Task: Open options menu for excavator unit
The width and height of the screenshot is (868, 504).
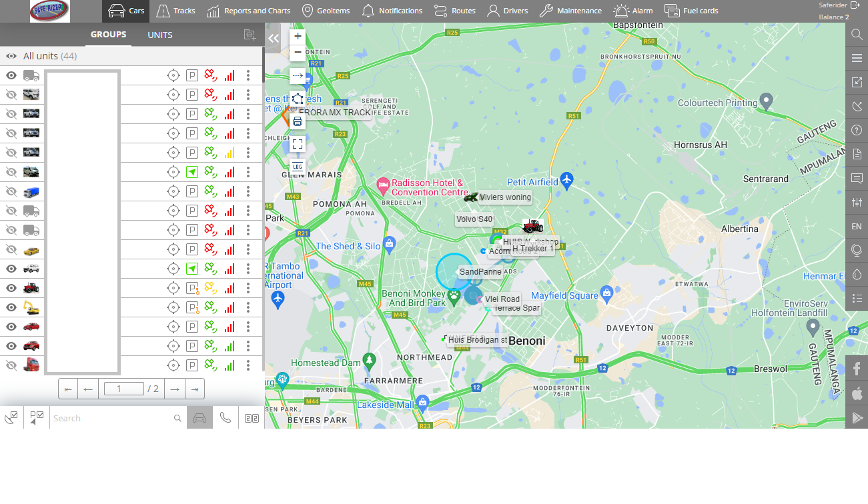Action: 248,307
